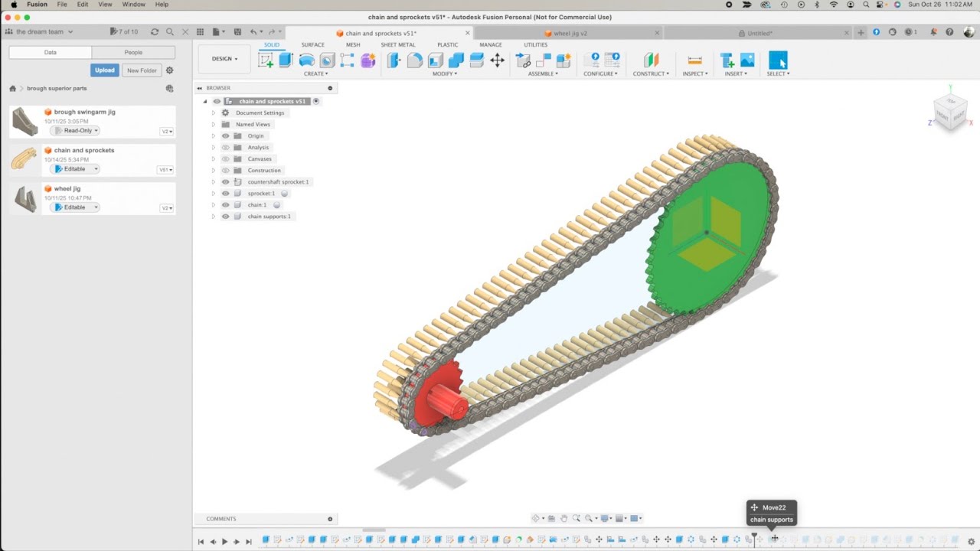Open the MODIFY dropdown menu
Image resolution: width=980 pixels, height=551 pixels.
click(445, 73)
